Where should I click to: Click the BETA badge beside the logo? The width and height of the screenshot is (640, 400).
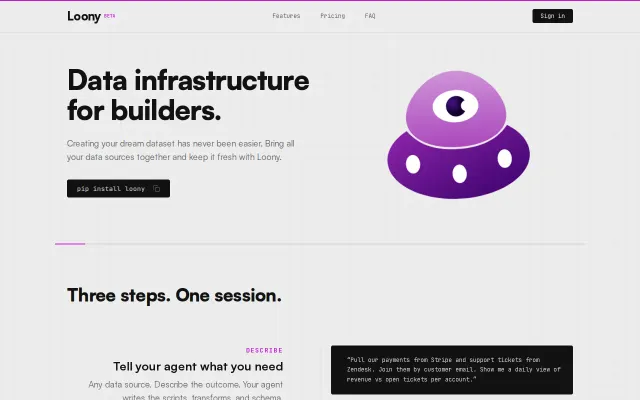(109, 16)
